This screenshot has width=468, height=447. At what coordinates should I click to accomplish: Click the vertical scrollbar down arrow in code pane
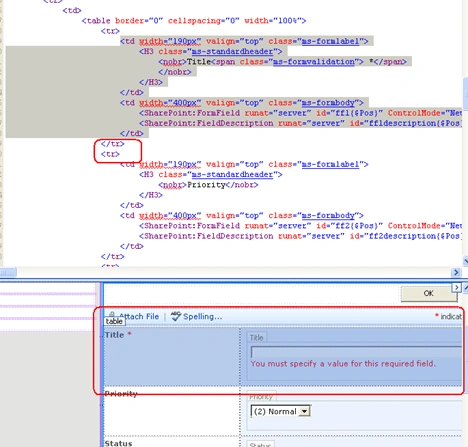click(x=465, y=261)
